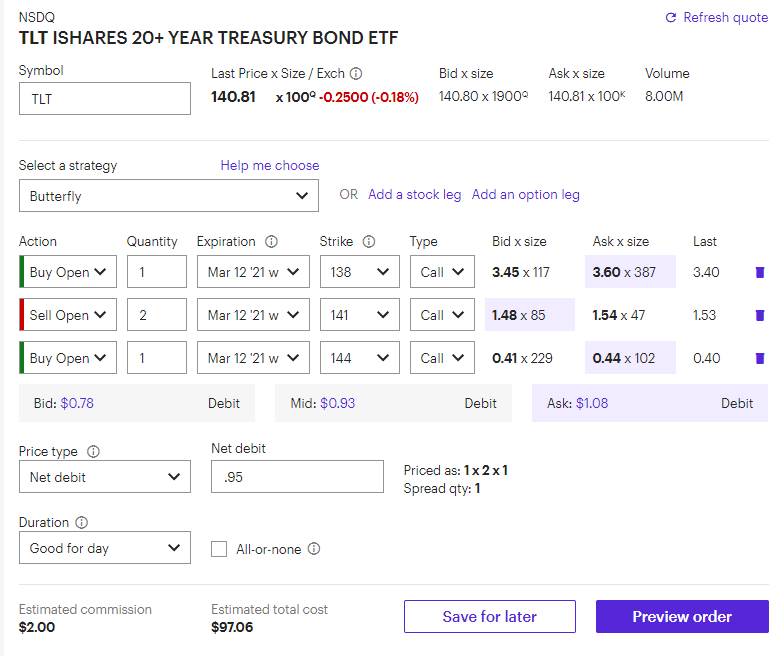Delete the 141 strike call leg
This screenshot has width=780, height=656.
point(760,315)
